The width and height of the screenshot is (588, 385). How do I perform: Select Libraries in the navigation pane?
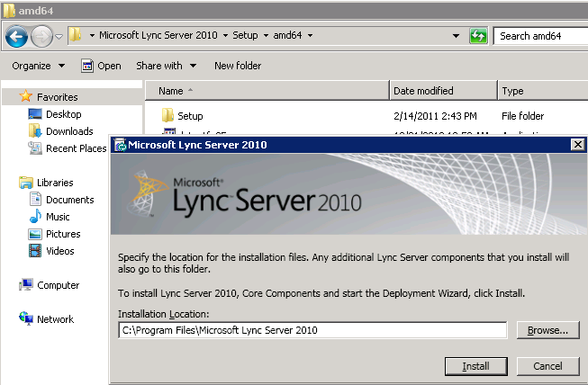tap(55, 183)
